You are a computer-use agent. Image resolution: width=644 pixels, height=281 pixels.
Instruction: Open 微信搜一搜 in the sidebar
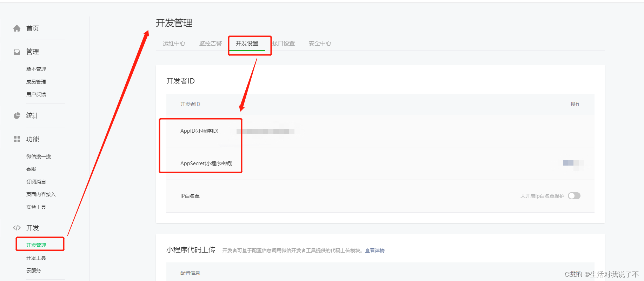click(39, 156)
